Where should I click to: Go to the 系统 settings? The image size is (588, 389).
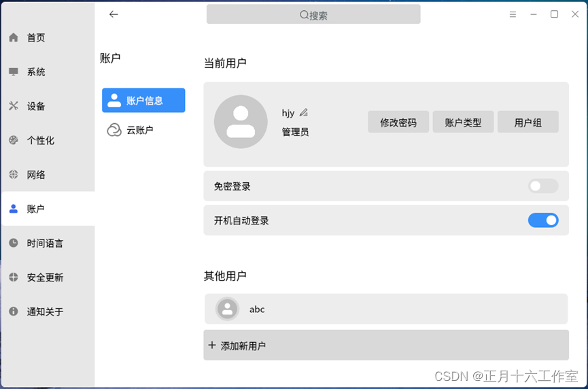click(48, 71)
